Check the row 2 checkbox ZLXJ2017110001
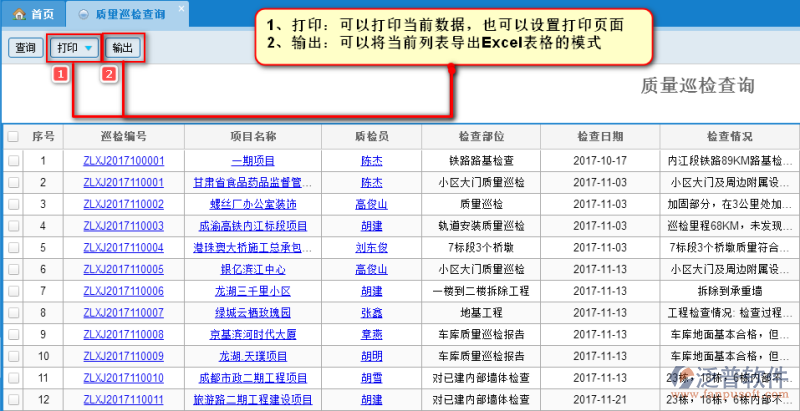Viewport: 800px width, 411px height. click(13, 183)
